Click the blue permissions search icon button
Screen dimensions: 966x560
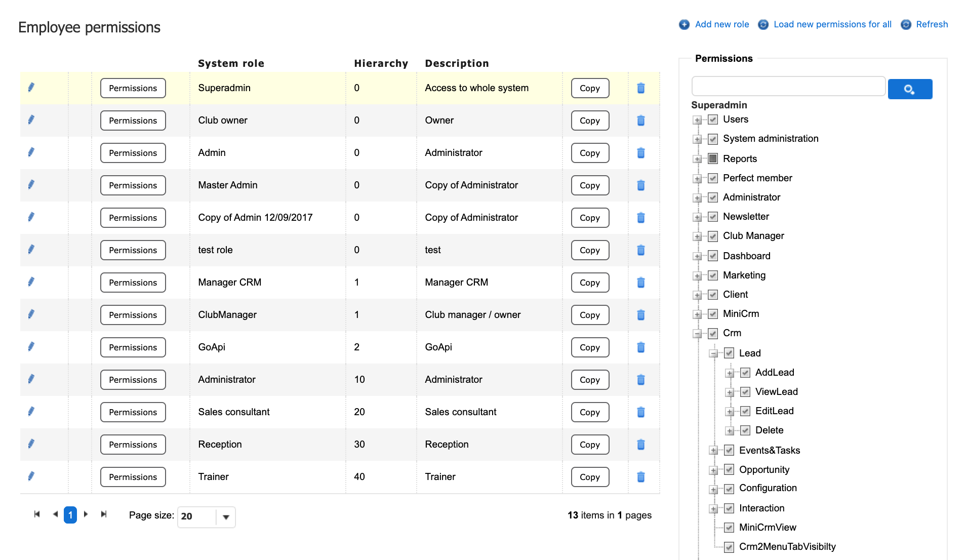pyautogui.click(x=909, y=89)
